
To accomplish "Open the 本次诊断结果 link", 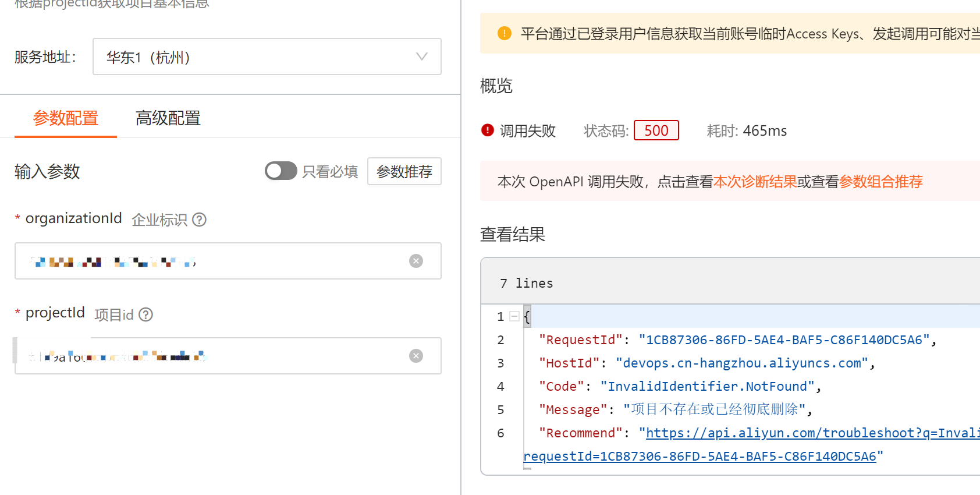I will (755, 182).
